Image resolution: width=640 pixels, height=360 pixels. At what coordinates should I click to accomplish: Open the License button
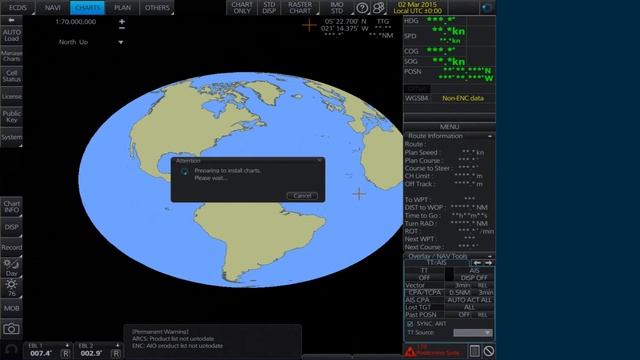click(11, 96)
